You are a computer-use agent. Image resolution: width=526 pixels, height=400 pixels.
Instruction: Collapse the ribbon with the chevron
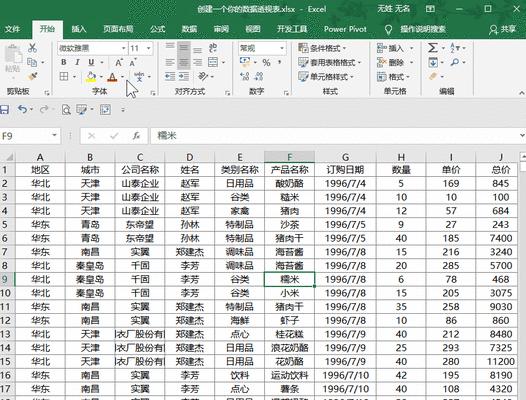tap(521, 92)
